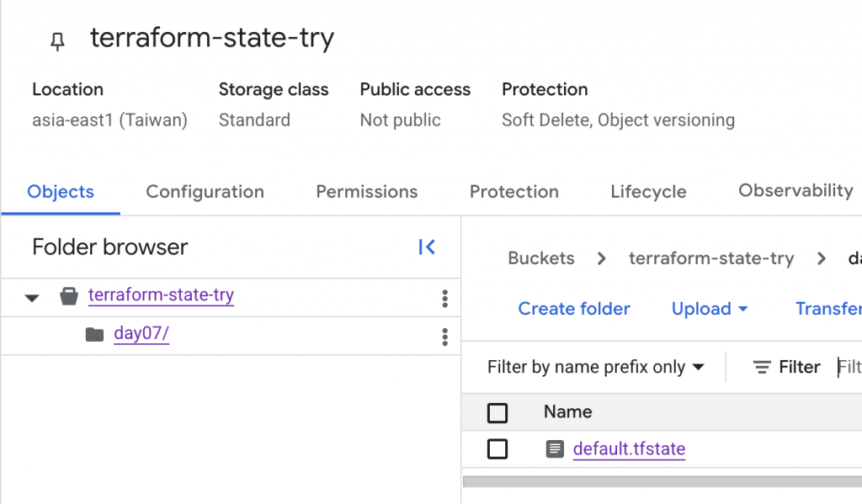862x504 pixels.
Task: Collapse the Folder browser panel
Action: 427,247
